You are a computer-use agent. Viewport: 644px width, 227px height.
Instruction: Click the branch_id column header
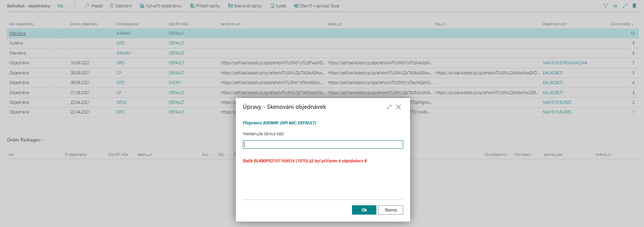(603, 155)
